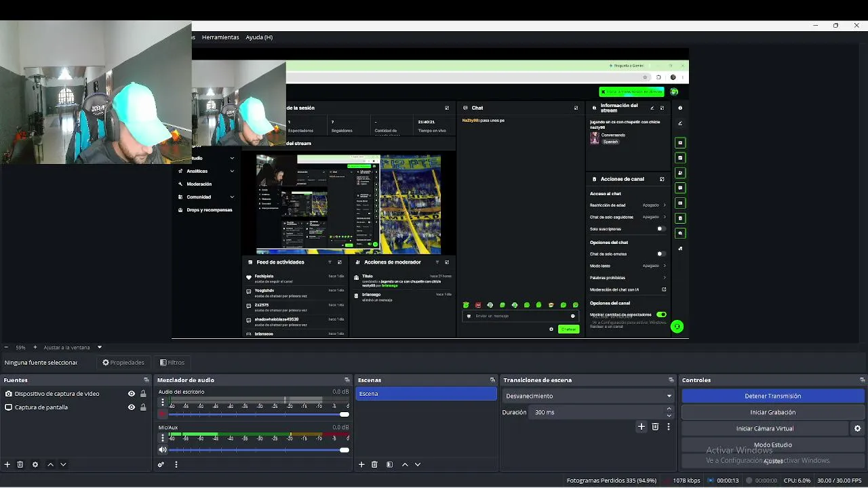This screenshot has height=488, width=868.
Task: Remove selected scene with Escenas trash icon
Action: pos(374,464)
